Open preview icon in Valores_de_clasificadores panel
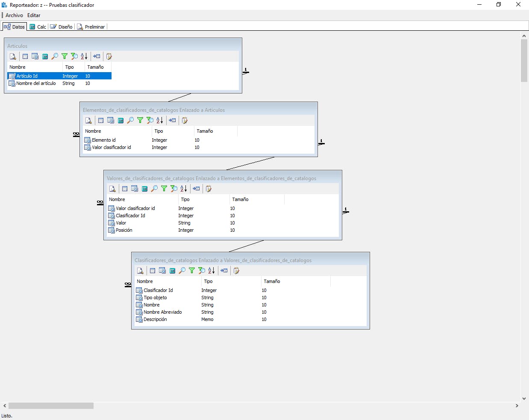 click(x=112, y=189)
